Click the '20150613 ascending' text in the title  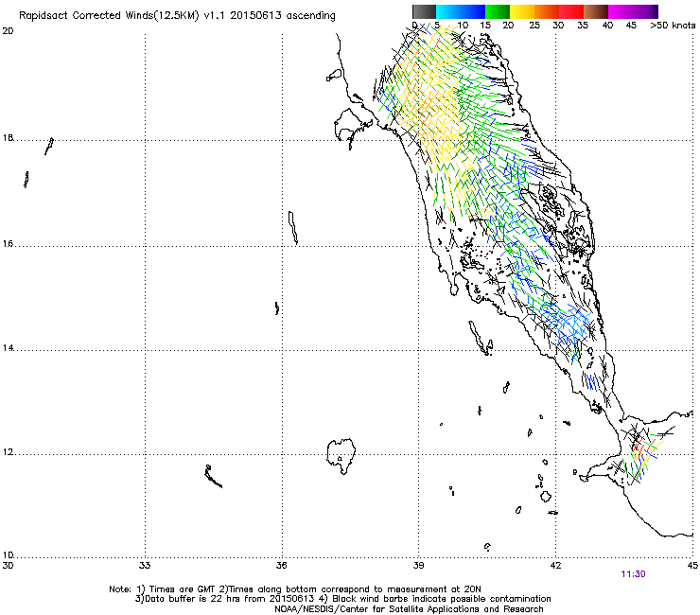283,16
